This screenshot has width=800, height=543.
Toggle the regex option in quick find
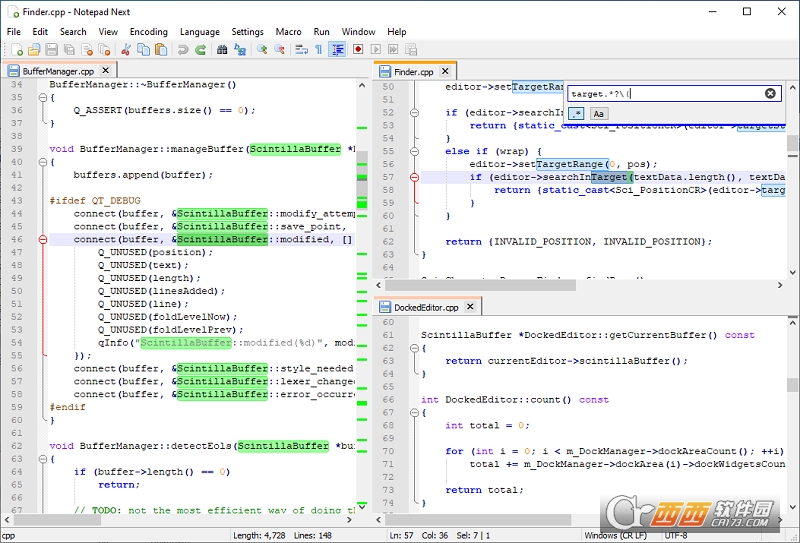[577, 114]
